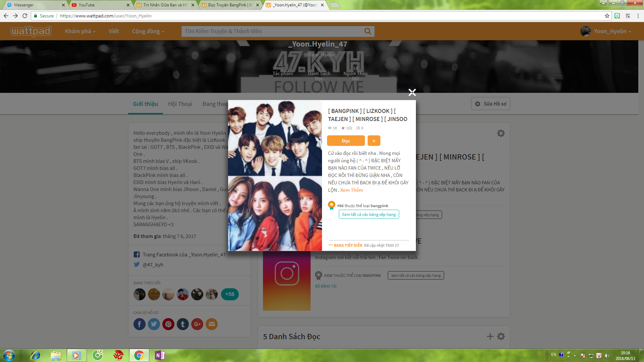This screenshot has height=362, width=644.
Task: Open Chrome three-dot menu
Action: tap(638, 16)
